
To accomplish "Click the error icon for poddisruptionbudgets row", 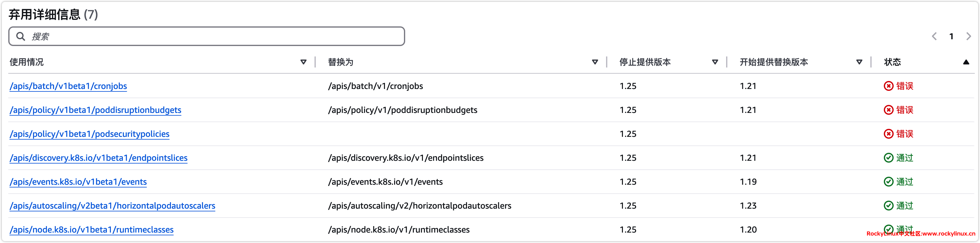I will [888, 110].
